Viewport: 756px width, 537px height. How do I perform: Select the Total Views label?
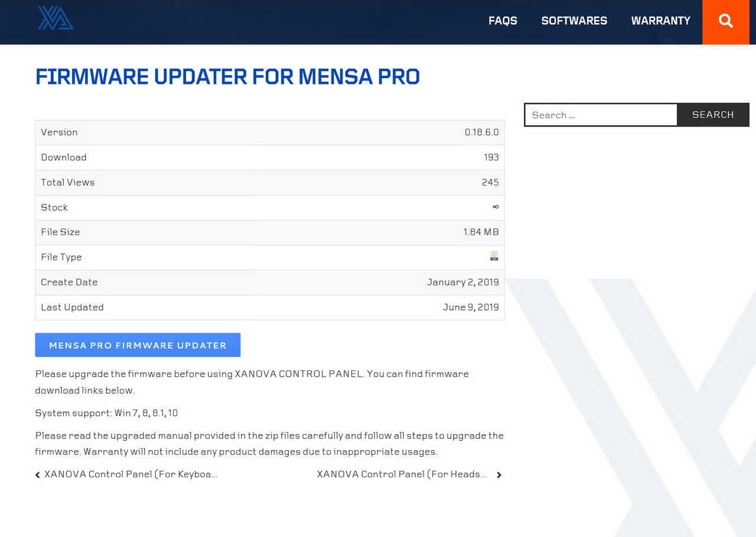67,182
